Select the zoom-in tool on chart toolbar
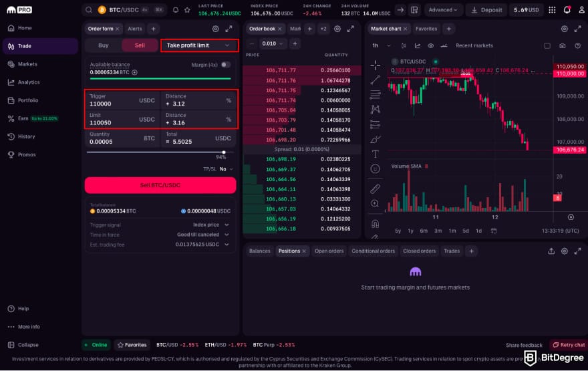The height and width of the screenshot is (371, 588). point(375,204)
